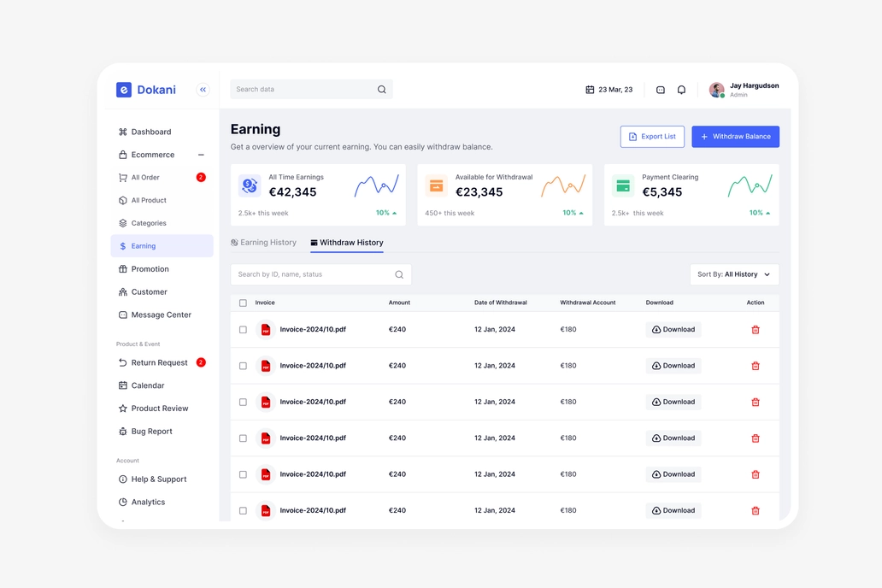The image size is (882, 588).
Task: Click the Withdraw Balance button
Action: pos(735,137)
